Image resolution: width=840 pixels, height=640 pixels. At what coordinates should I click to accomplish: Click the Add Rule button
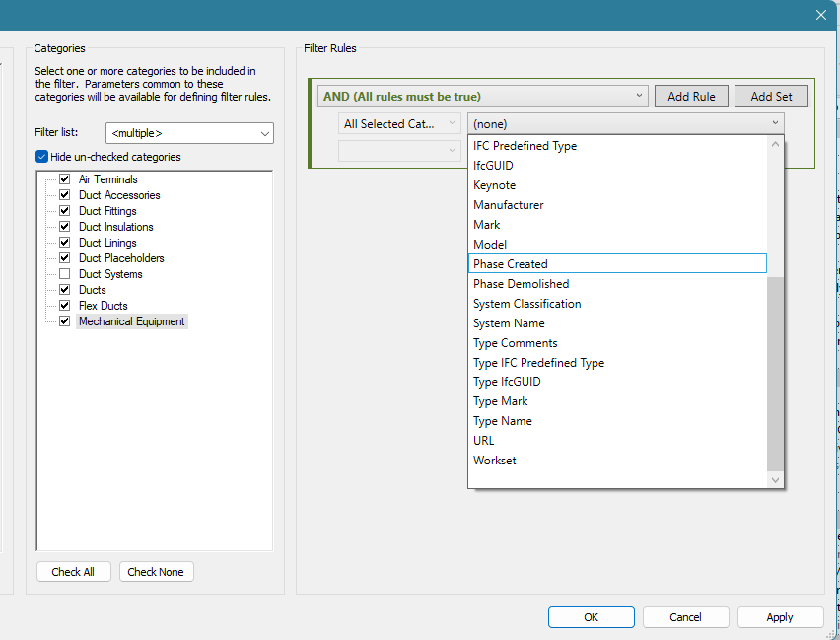[691, 95]
